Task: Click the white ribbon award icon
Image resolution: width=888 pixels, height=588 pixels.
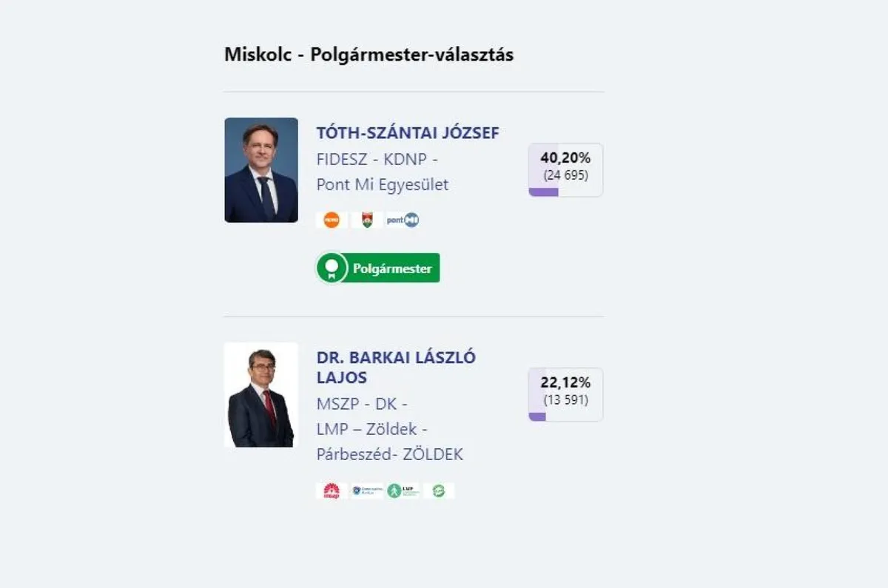Action: pyautogui.click(x=332, y=268)
